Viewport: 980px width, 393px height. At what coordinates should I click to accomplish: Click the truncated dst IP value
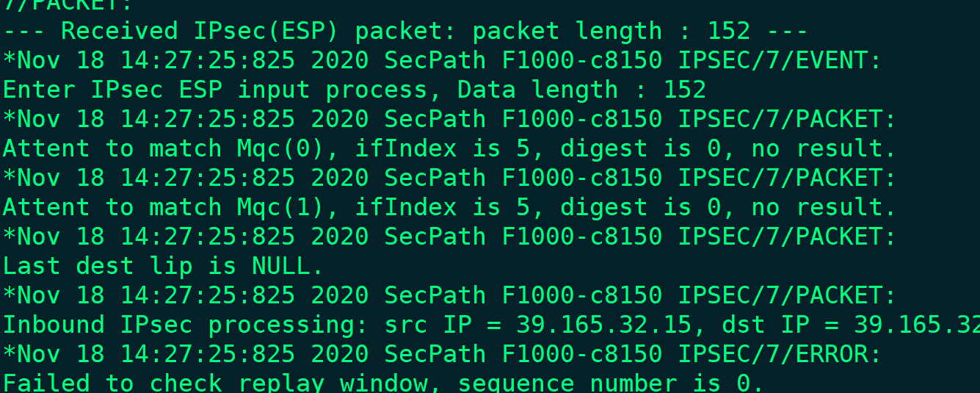(x=916, y=325)
